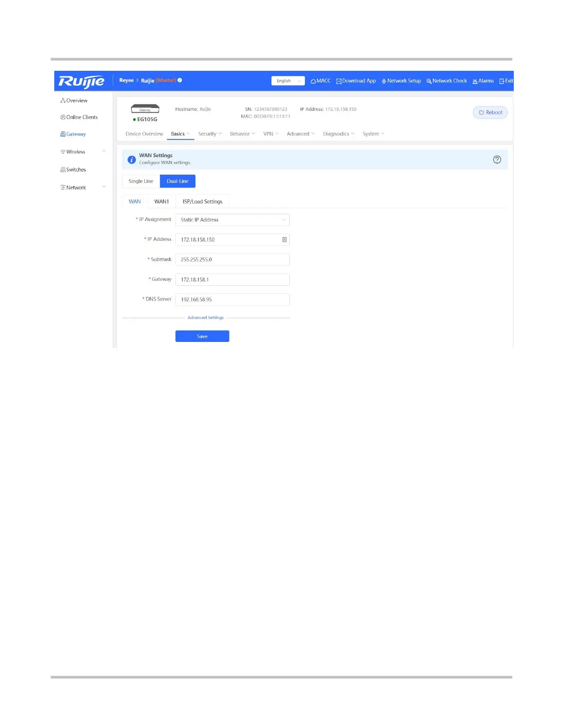
Task: Open the help question mark icon
Action: [497, 159]
